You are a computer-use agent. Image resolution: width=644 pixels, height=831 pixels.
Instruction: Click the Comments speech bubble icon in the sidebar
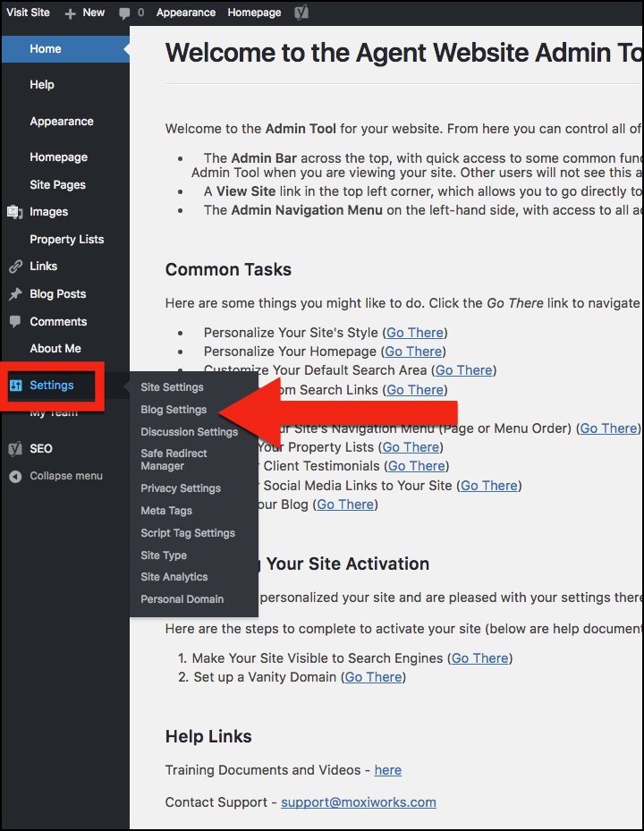pyautogui.click(x=15, y=321)
